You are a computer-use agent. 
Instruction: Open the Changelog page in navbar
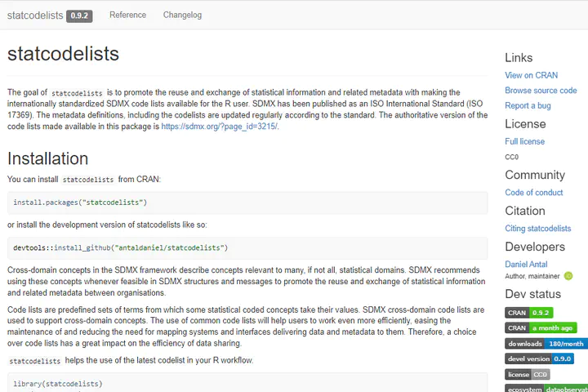pyautogui.click(x=182, y=15)
